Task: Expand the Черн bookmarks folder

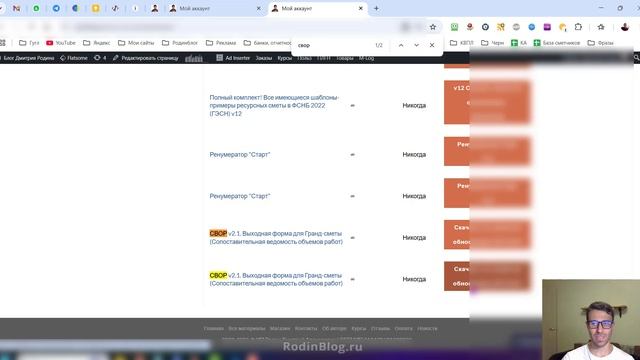Action: 493,43
